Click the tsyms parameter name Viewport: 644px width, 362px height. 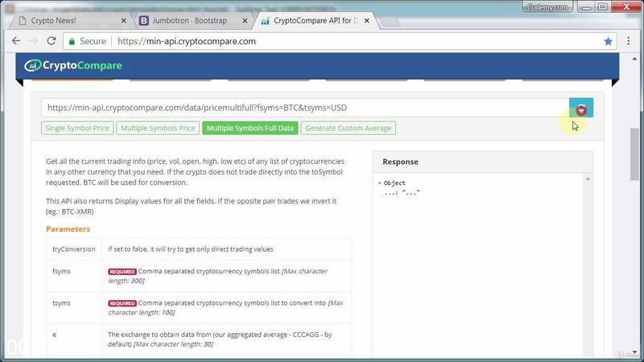pyautogui.click(x=61, y=303)
